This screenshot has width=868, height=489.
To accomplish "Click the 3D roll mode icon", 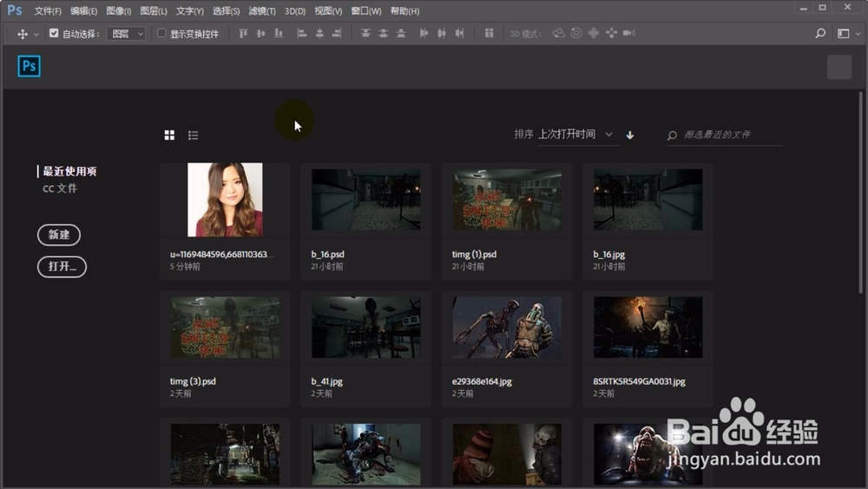I will (576, 33).
